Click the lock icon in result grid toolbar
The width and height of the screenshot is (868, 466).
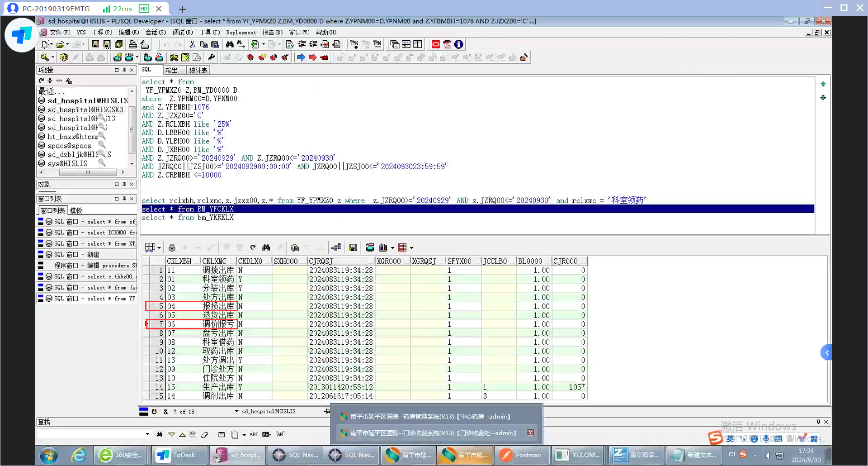tap(172, 247)
